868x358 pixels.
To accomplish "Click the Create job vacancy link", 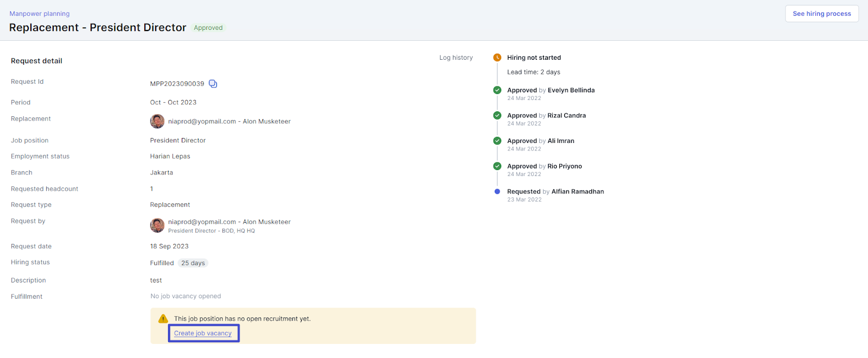I will [203, 334].
